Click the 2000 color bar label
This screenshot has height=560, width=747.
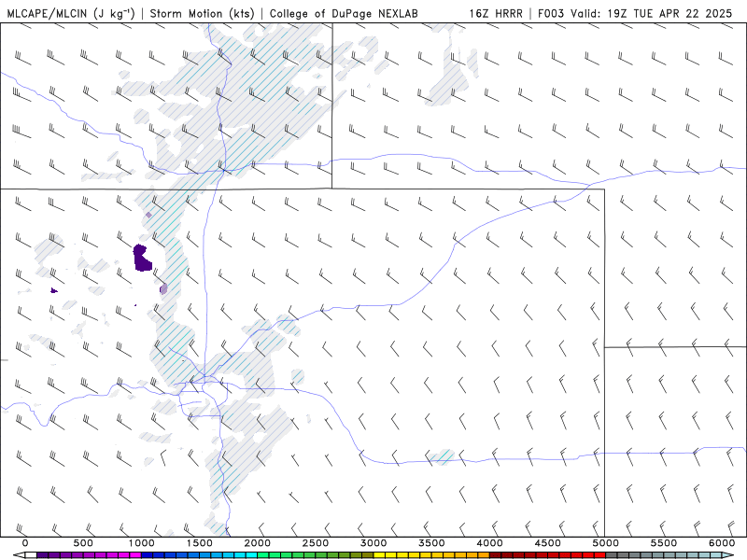click(258, 543)
